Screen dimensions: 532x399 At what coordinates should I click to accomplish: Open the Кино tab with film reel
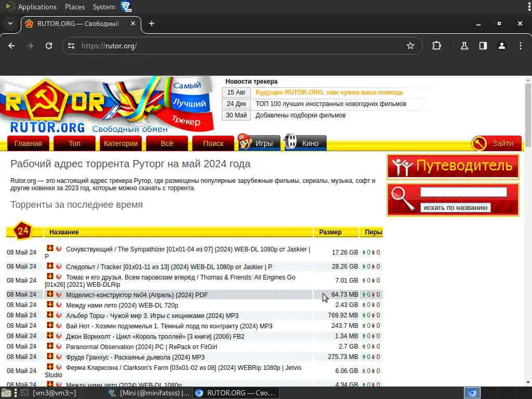pos(305,142)
